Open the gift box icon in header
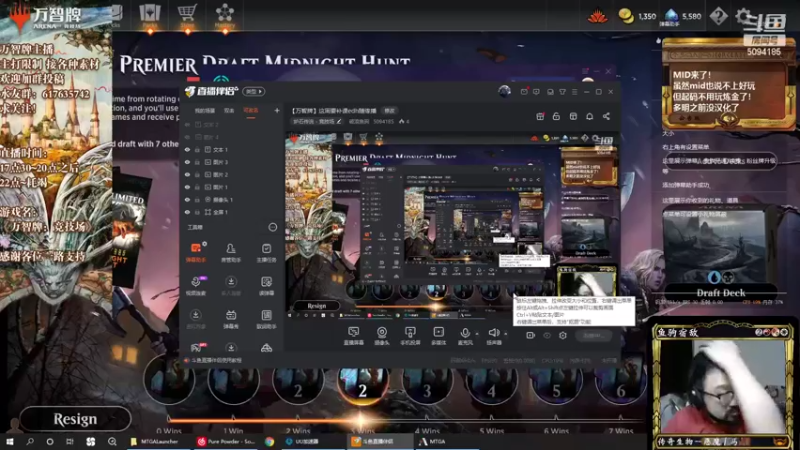This screenshot has height=450, width=800. 540,116
